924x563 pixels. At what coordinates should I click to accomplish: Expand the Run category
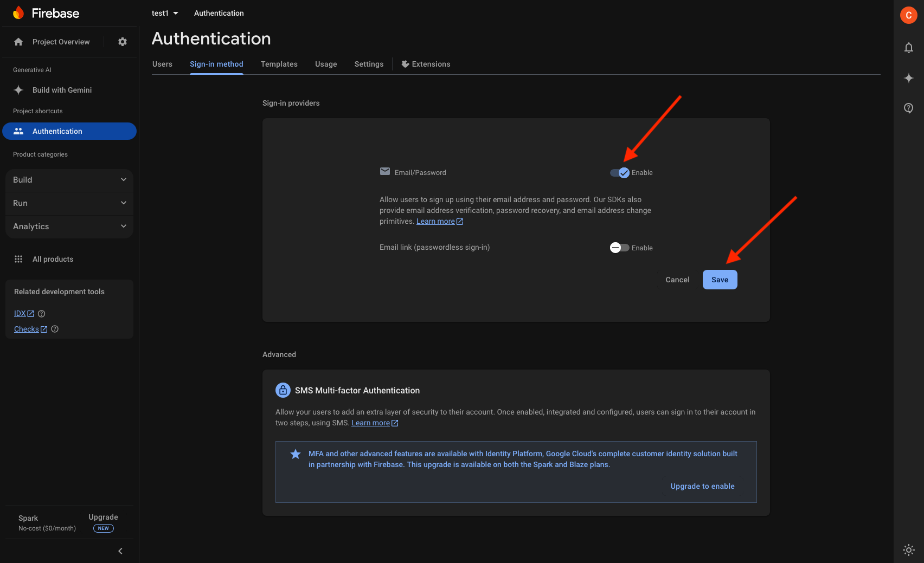click(69, 203)
